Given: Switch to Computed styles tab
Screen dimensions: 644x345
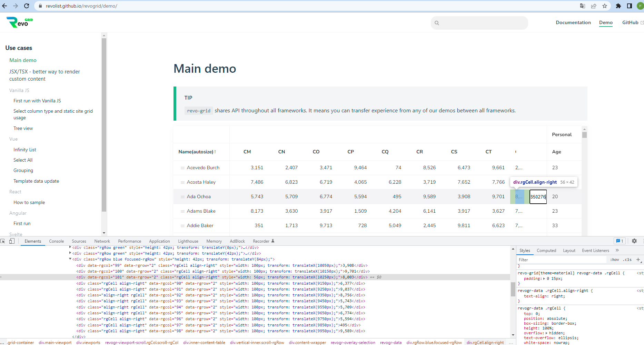Looking at the screenshot, I should tap(546, 251).
